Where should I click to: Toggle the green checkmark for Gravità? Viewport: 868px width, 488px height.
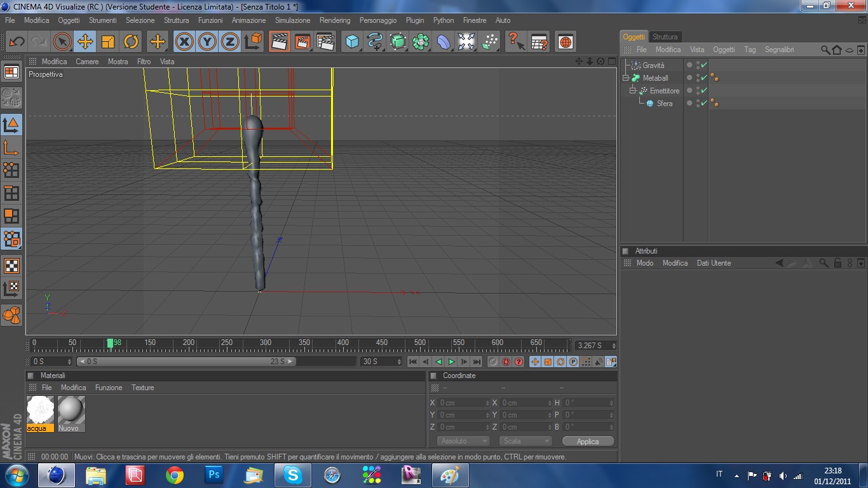coord(704,65)
